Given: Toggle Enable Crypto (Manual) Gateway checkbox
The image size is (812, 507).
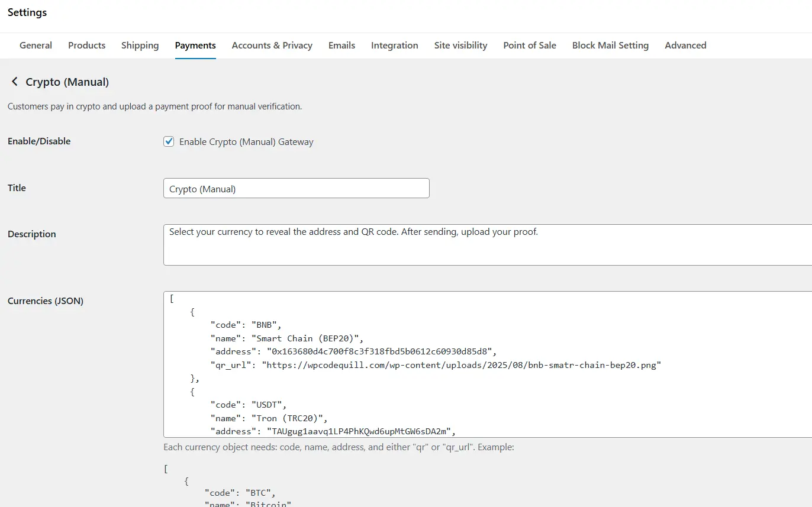Looking at the screenshot, I should [169, 141].
